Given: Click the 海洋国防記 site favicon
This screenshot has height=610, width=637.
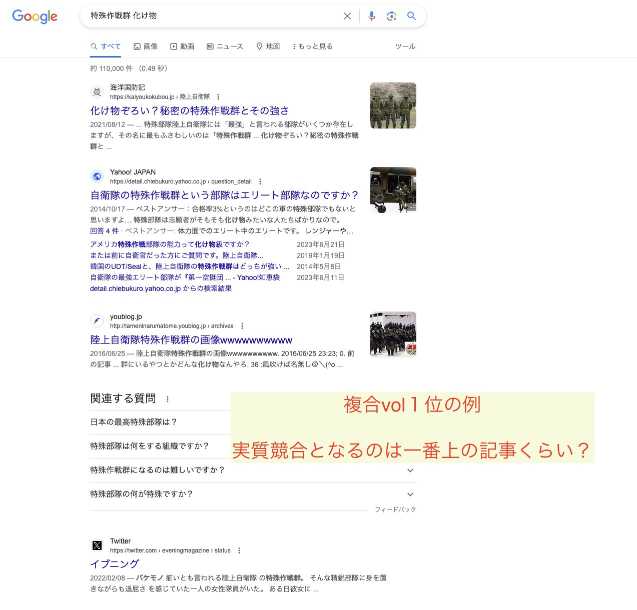Looking at the screenshot, I should pos(97,92).
